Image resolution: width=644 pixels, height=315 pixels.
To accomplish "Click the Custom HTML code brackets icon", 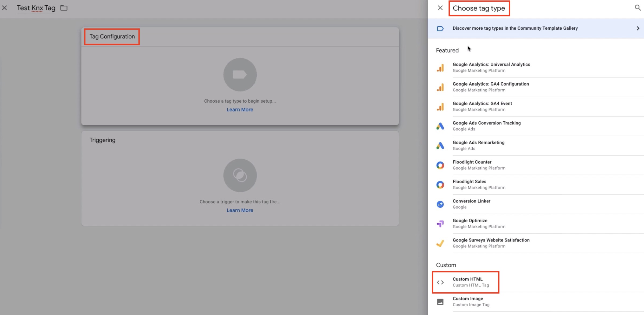I will point(440,282).
